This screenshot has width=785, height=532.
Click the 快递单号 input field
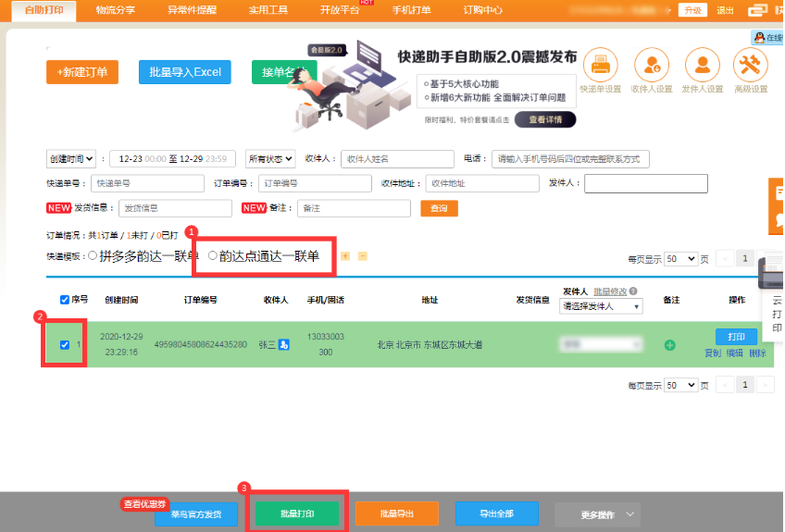pyautogui.click(x=148, y=183)
